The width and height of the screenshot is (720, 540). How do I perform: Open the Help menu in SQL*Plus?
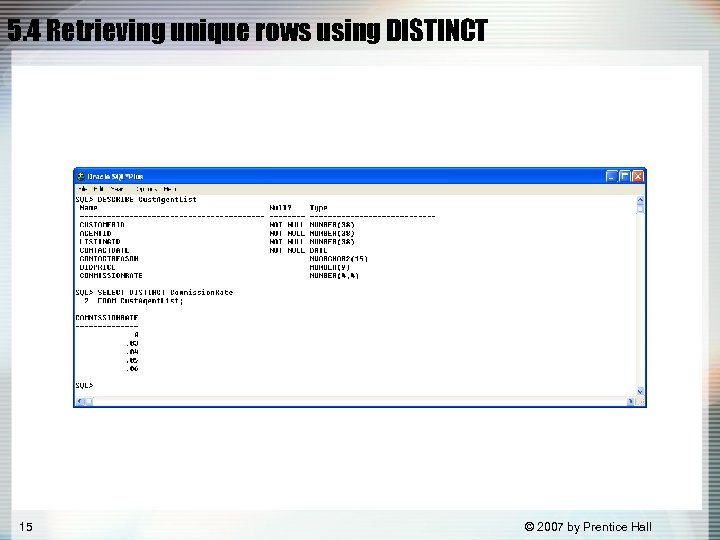tap(170, 189)
